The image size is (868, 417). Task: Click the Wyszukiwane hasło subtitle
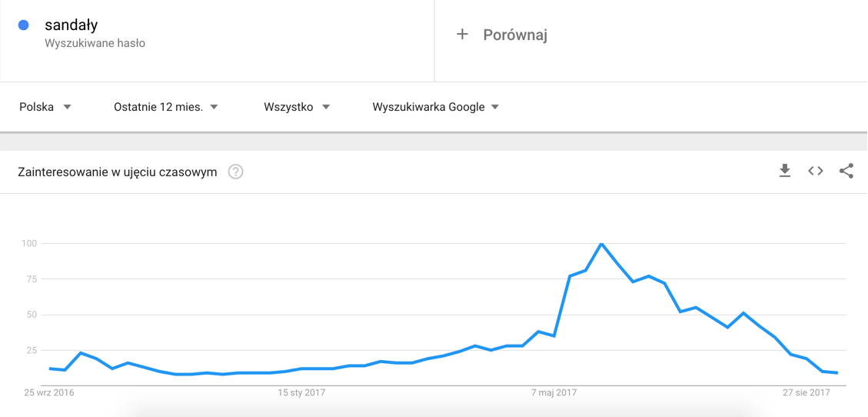[95, 43]
